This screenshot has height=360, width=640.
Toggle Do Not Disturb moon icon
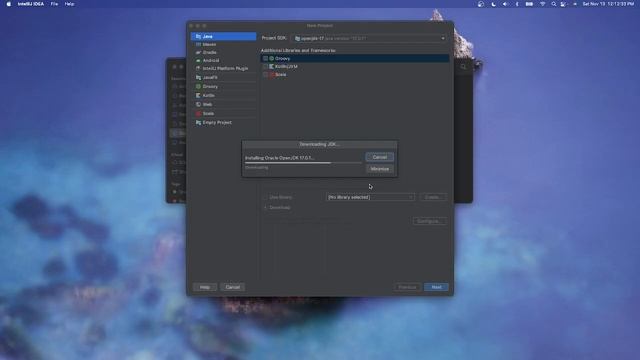coord(493,4)
